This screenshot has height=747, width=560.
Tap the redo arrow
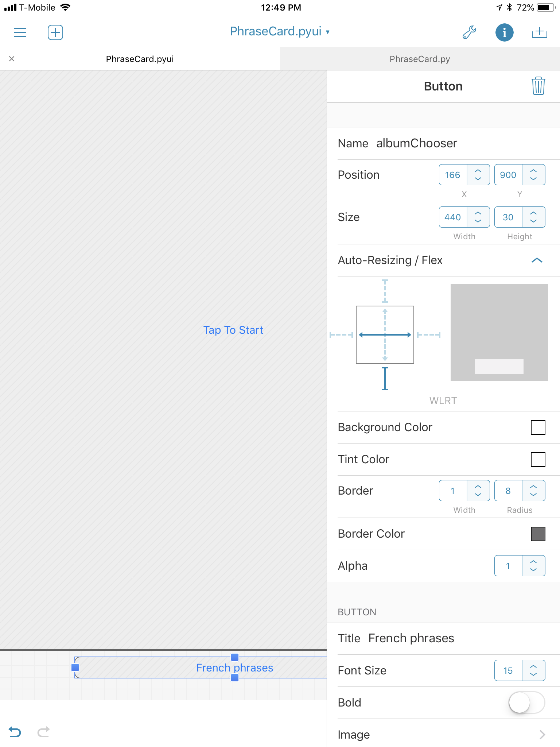click(43, 732)
